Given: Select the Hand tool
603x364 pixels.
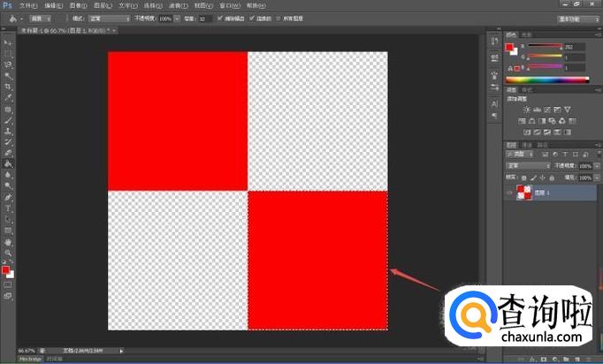Looking at the screenshot, I should [8, 241].
